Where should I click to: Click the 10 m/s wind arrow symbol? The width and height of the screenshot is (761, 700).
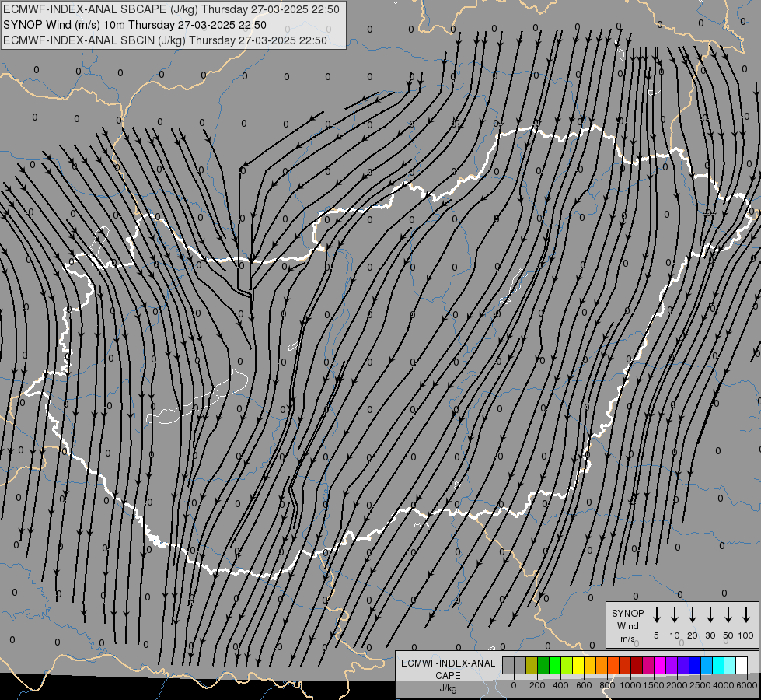pyautogui.click(x=674, y=615)
